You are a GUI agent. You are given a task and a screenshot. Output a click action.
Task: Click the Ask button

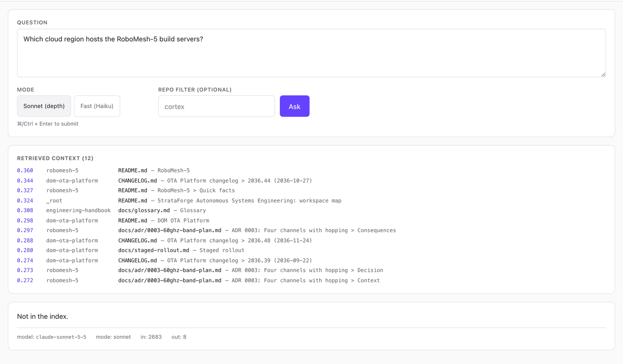click(x=295, y=106)
